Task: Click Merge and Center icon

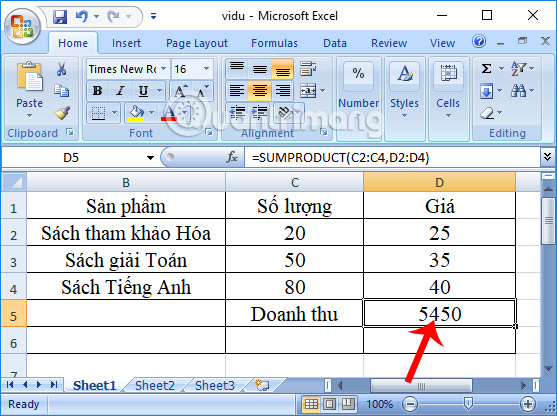Action: [308, 91]
